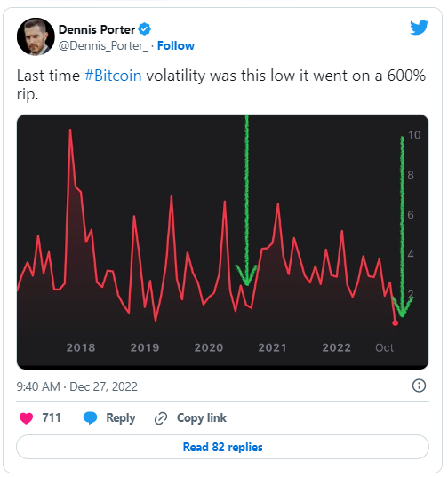Click the copy link chain icon

pyautogui.click(x=161, y=418)
